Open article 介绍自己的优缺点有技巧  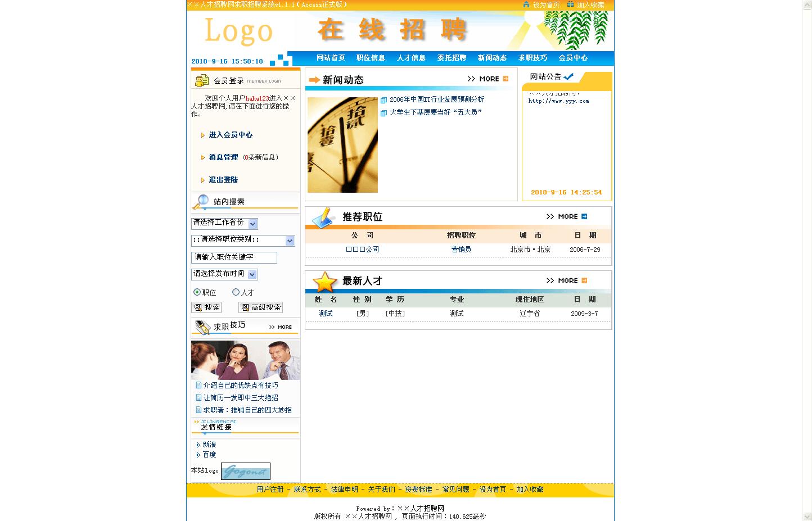pyautogui.click(x=241, y=386)
